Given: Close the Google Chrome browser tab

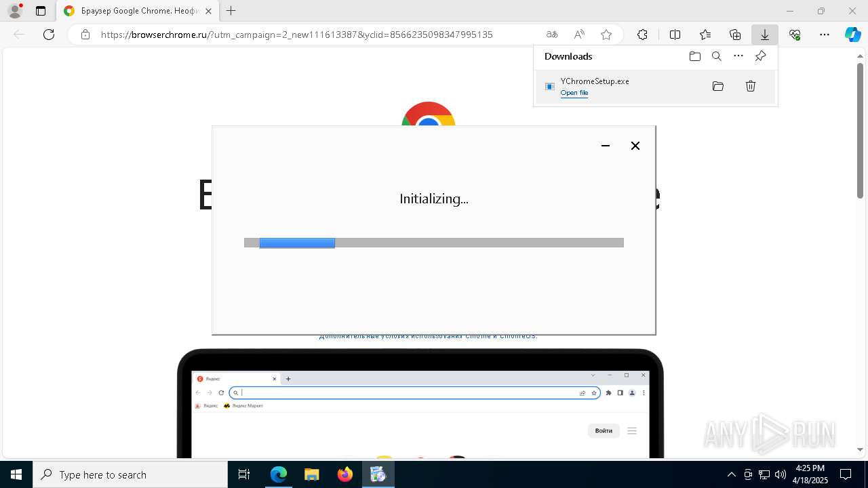Looking at the screenshot, I should (208, 11).
